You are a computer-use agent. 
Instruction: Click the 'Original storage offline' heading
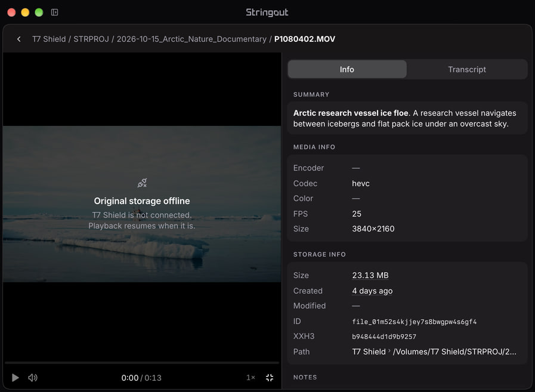[x=142, y=201]
